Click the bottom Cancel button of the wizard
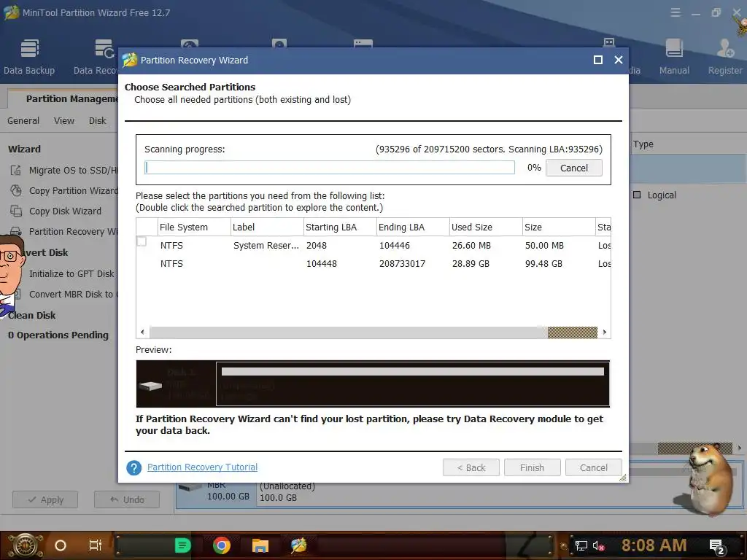Viewport: 747px width, 560px height. coord(594,467)
